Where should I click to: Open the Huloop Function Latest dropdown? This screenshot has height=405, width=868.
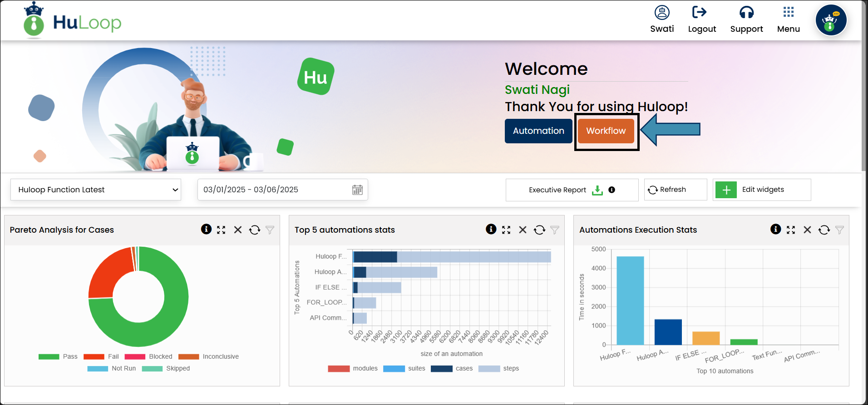coord(96,190)
